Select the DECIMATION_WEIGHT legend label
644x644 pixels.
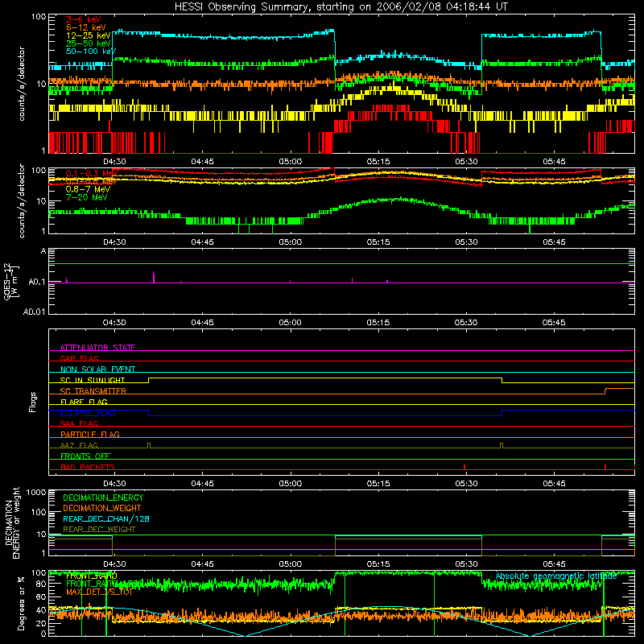point(102,508)
